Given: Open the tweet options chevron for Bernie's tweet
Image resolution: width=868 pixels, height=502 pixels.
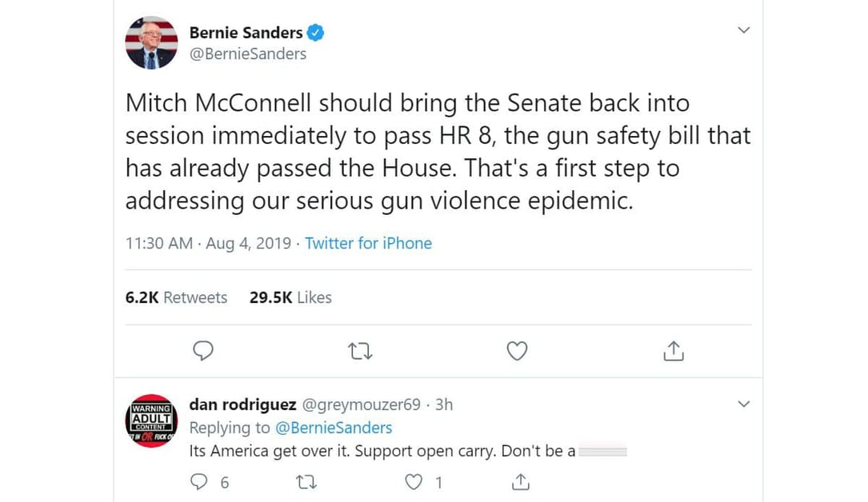Looking at the screenshot, I should tap(743, 30).
